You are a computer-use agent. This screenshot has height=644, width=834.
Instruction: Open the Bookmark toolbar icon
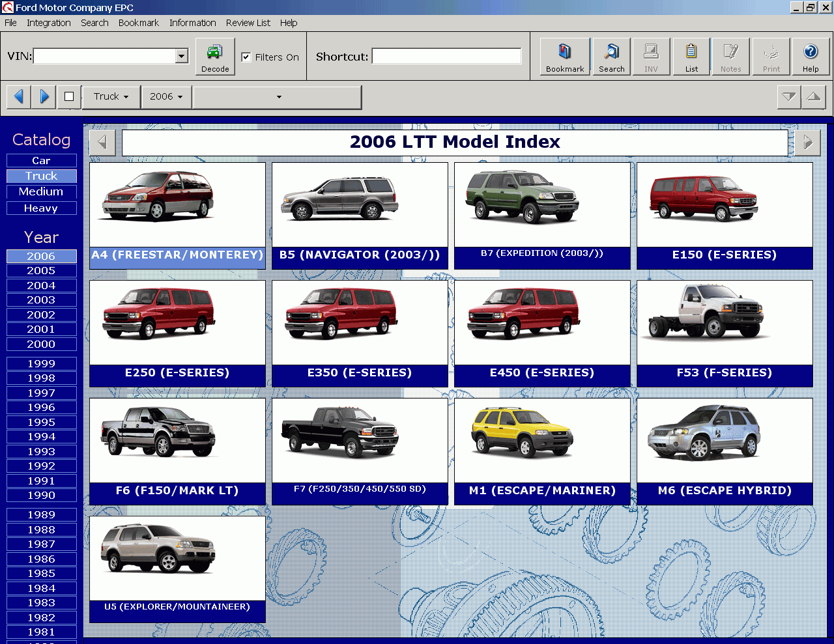tap(565, 57)
